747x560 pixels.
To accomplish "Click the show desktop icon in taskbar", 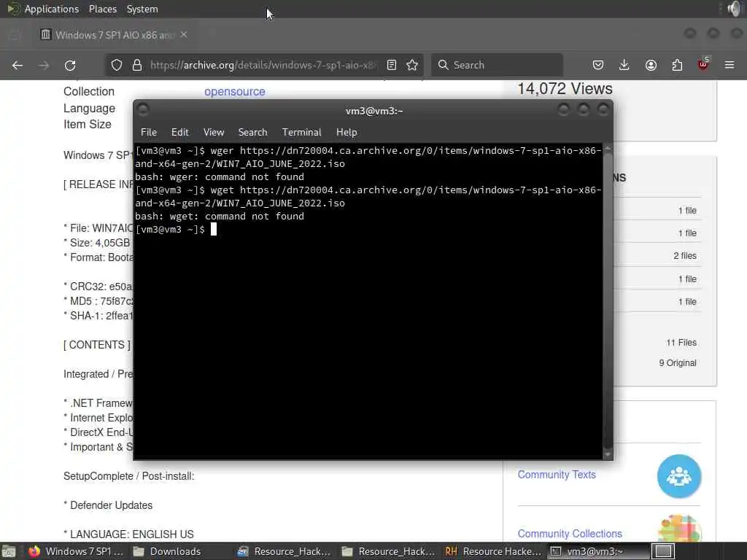I will point(8,551).
